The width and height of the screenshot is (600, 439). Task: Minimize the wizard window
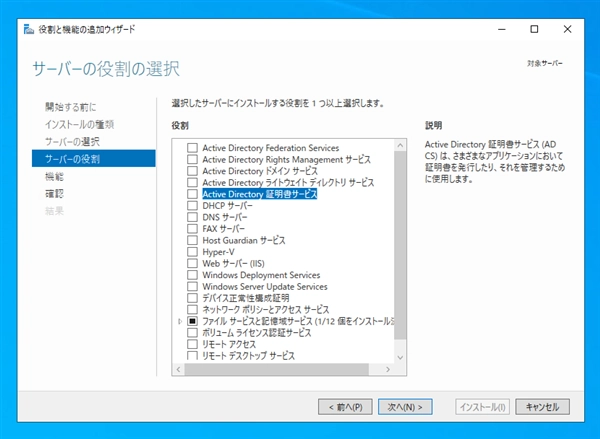coord(502,29)
